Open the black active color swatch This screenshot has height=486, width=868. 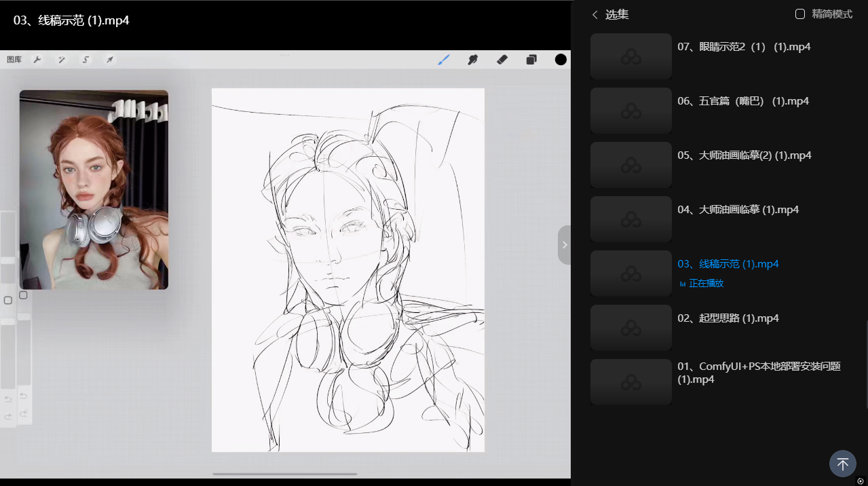pos(561,60)
